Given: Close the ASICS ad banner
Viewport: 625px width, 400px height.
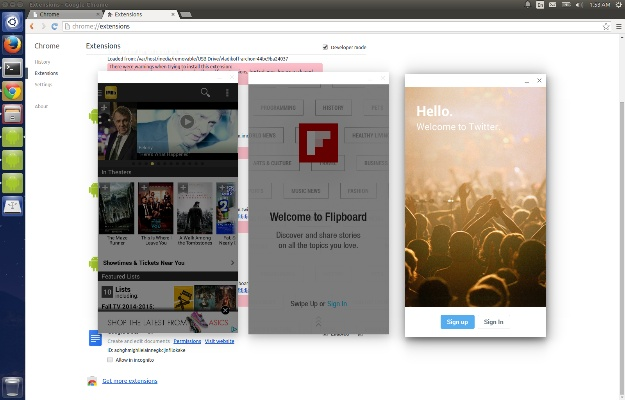Looking at the screenshot, I should [x=225, y=311].
